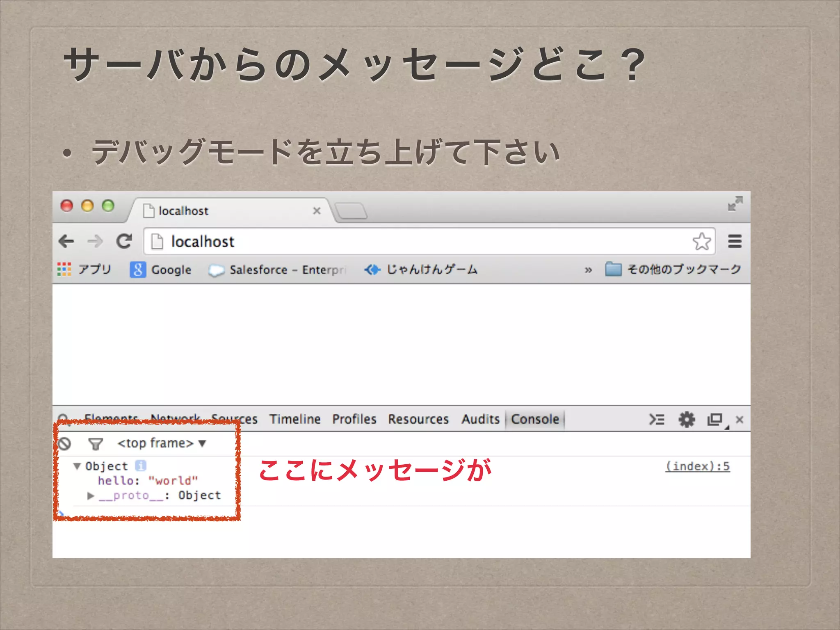Enter fullscreen with the expand arrows icon
The width and height of the screenshot is (840, 630).
click(x=735, y=204)
